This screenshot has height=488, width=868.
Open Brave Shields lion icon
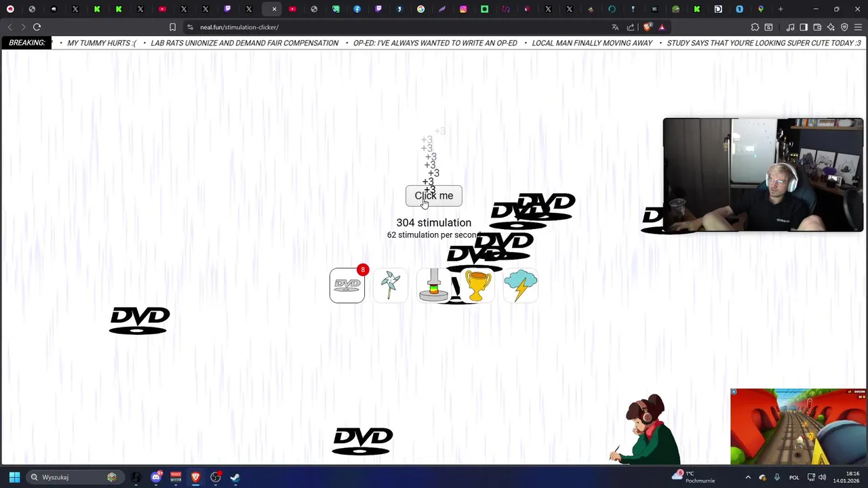pyautogui.click(x=647, y=27)
